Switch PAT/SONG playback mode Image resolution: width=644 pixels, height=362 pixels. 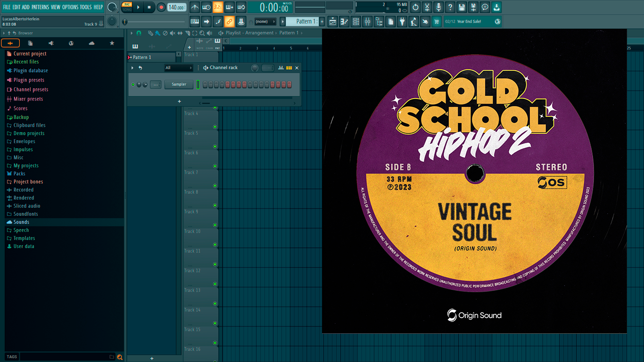click(127, 7)
